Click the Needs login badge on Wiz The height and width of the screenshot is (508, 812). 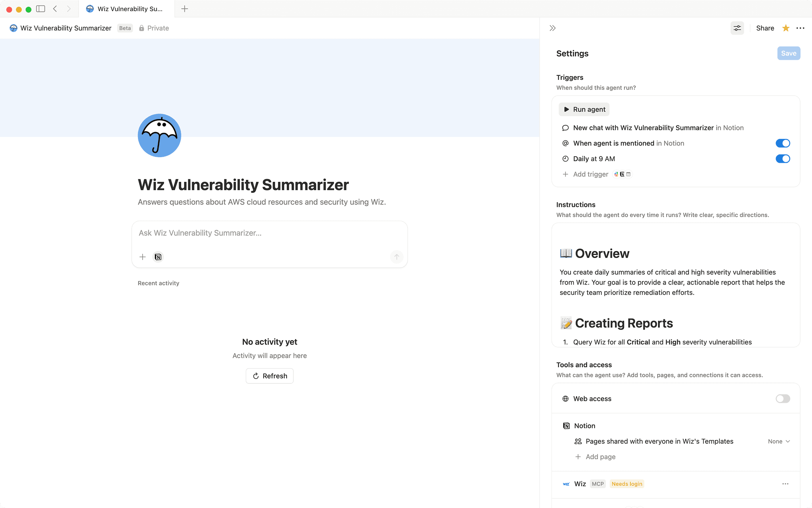click(626, 484)
